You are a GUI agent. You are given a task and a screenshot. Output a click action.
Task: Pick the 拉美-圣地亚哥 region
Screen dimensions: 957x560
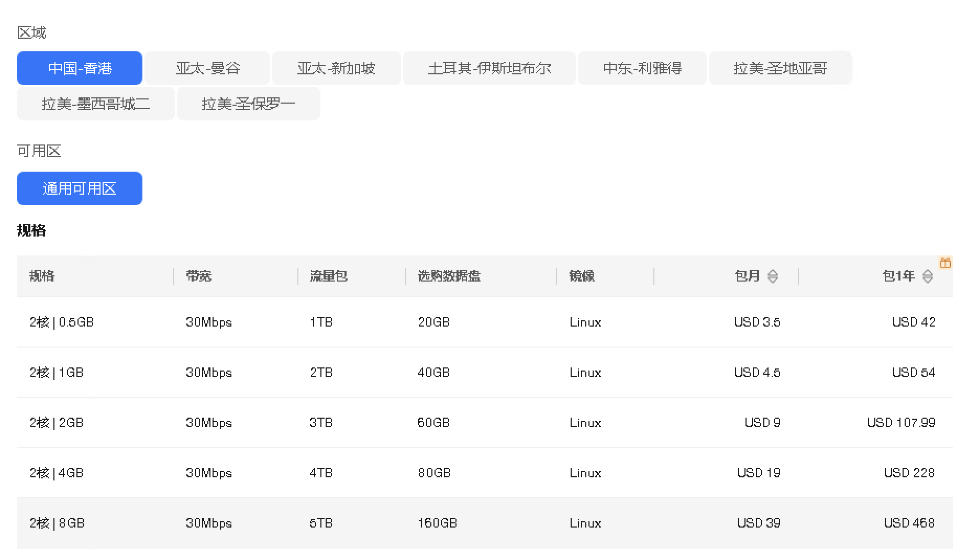point(780,68)
